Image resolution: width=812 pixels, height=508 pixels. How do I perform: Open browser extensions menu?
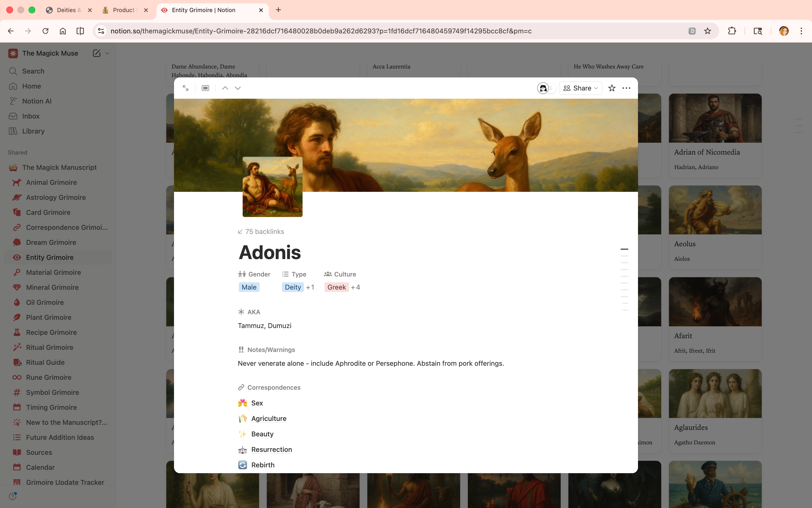tap(732, 31)
